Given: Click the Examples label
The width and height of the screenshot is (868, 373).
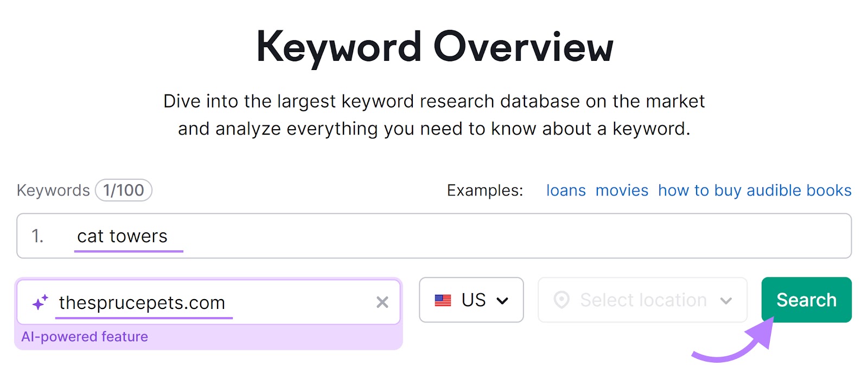Looking at the screenshot, I should (484, 191).
